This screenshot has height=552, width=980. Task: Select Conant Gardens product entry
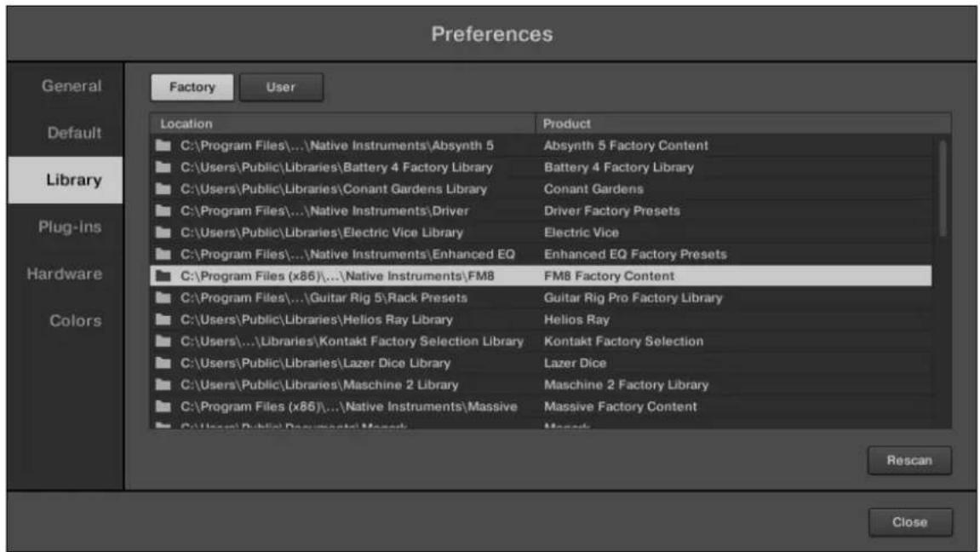[593, 189]
